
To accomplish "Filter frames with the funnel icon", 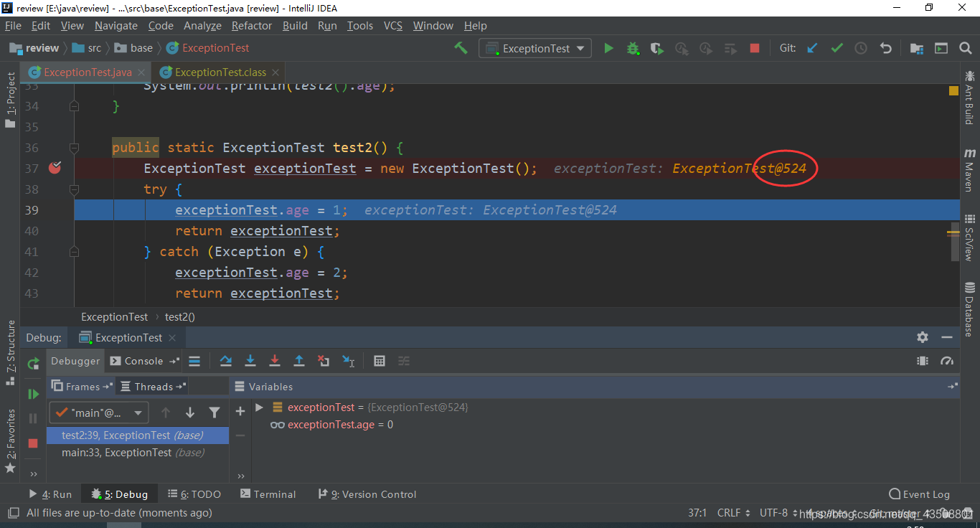I will point(215,412).
